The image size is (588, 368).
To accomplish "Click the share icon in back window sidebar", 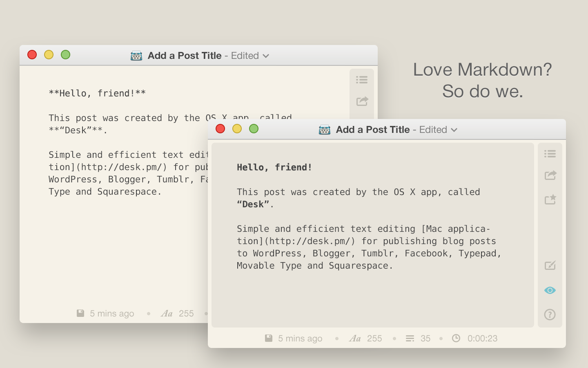I will [x=362, y=101].
